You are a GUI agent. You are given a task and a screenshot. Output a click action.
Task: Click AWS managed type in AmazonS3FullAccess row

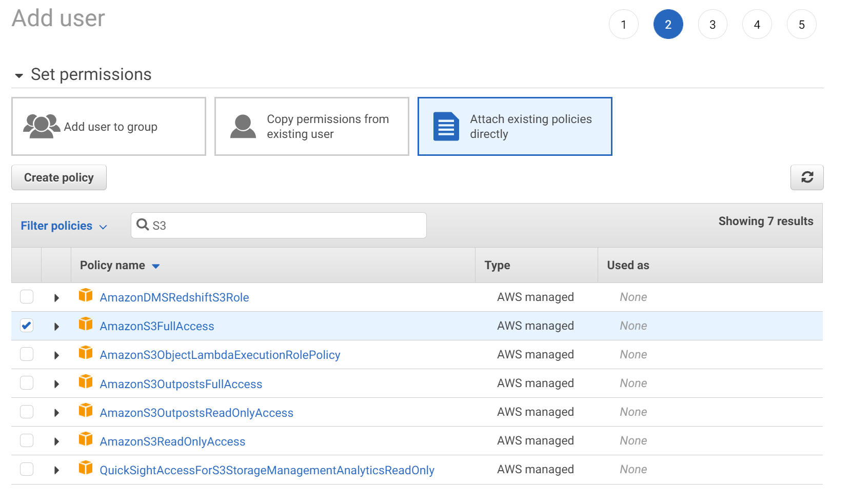[x=536, y=326]
